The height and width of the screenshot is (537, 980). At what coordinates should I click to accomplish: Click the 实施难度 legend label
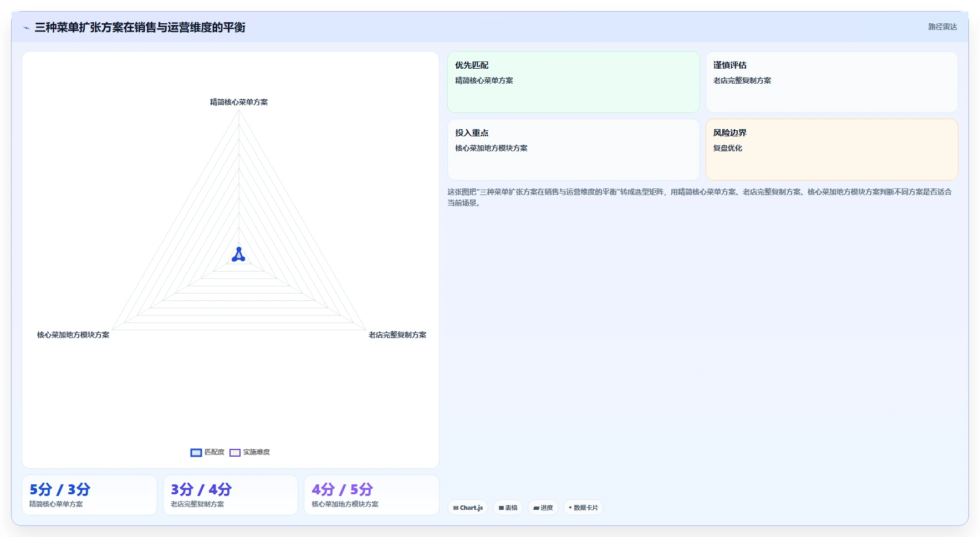click(257, 452)
